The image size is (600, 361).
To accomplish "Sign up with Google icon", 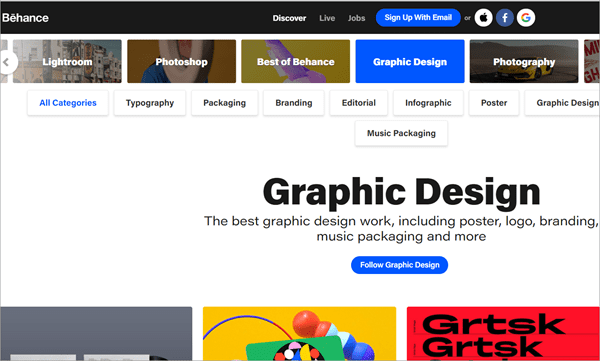I will click(x=526, y=18).
